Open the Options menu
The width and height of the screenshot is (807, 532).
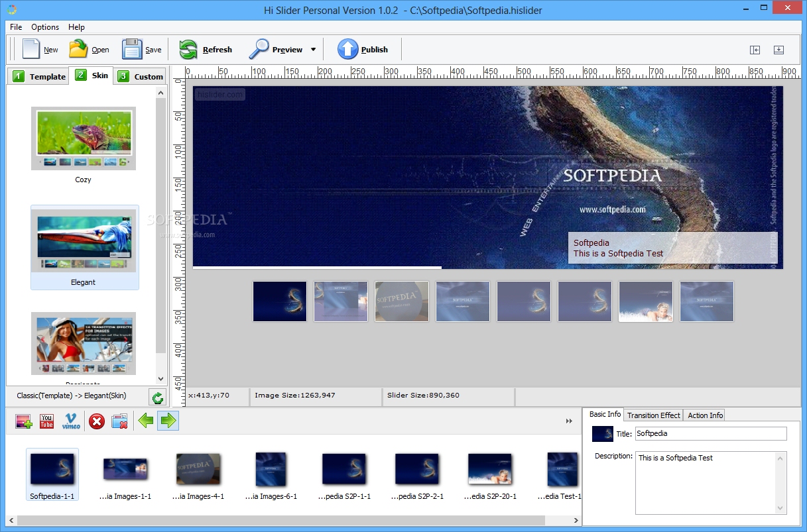(x=45, y=27)
